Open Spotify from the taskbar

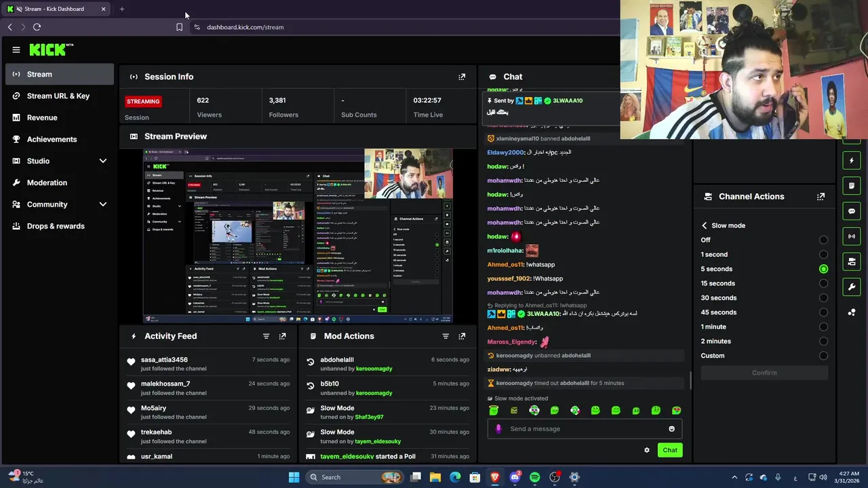(x=534, y=477)
